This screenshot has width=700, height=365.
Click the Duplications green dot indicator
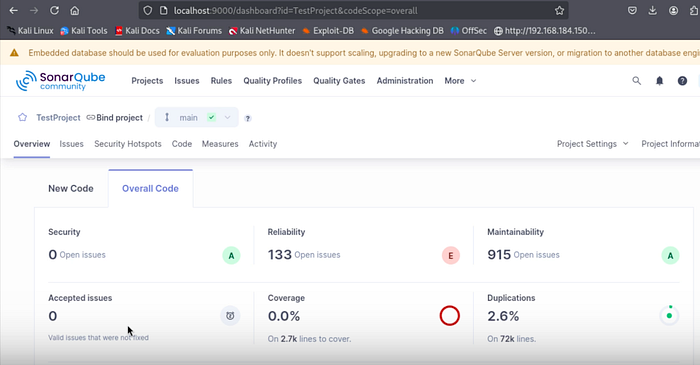click(669, 315)
